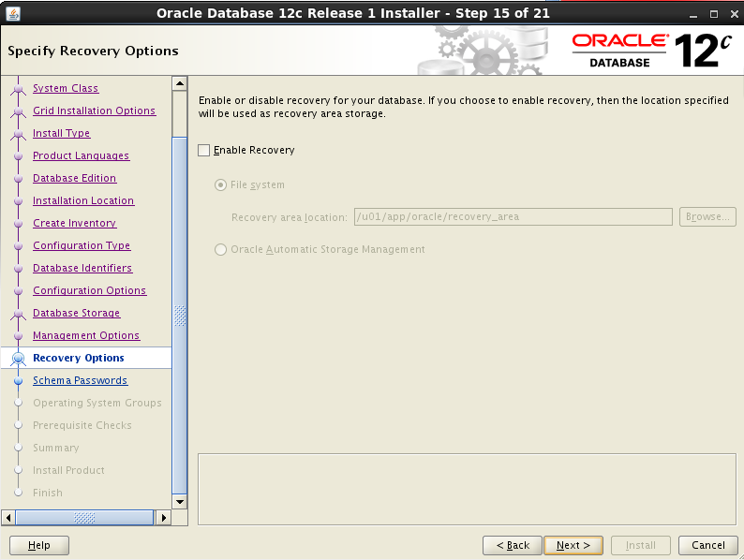Open the Management Options step
The width and height of the screenshot is (744, 560).
tap(86, 335)
